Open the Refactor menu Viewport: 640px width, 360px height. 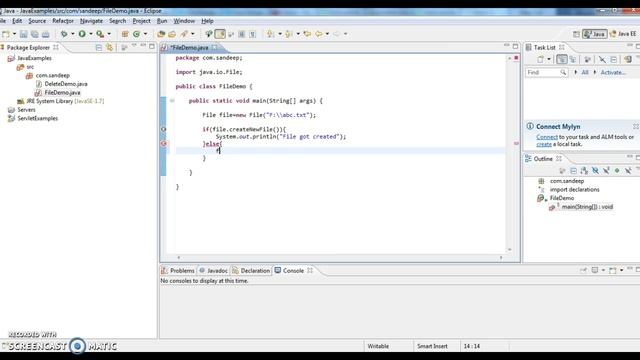pos(63,21)
